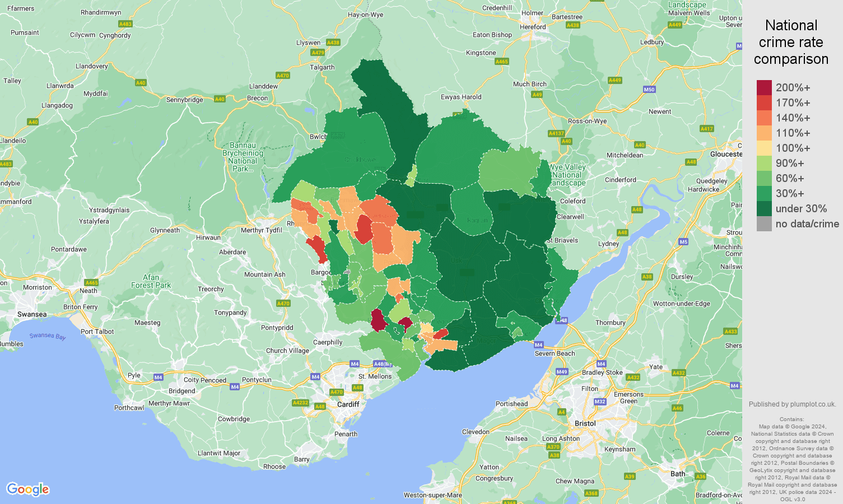Click the Cardiff city label
Viewport: 843px width, 504px height.
point(348,404)
